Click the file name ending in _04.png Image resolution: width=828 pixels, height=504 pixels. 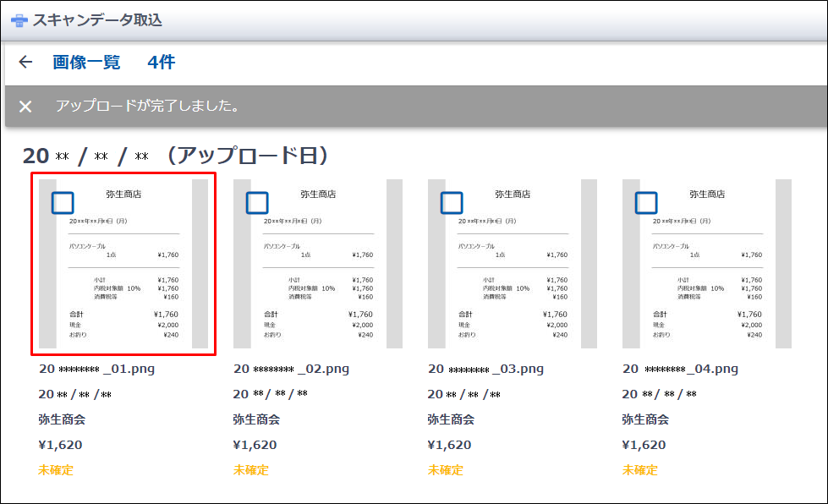pos(680,369)
